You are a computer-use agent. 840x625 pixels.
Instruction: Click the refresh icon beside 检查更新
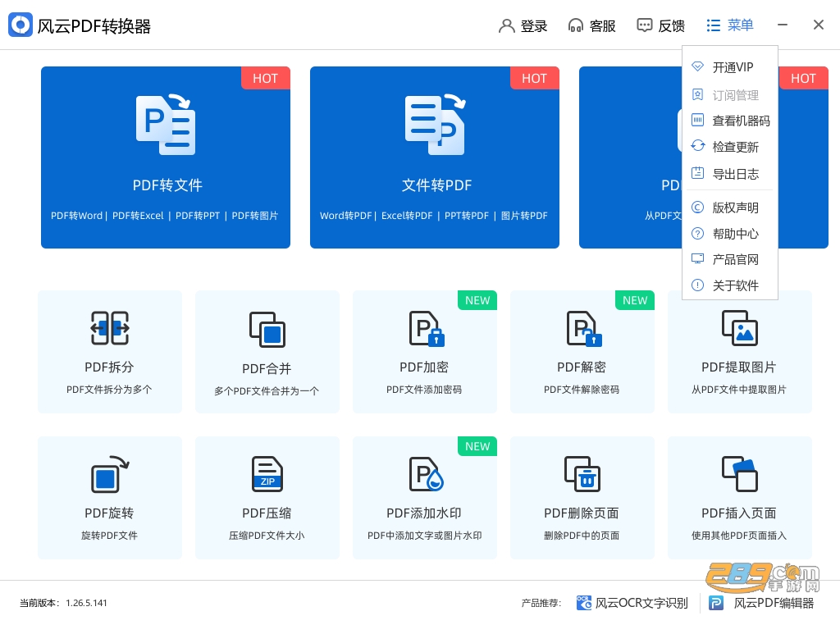(697, 146)
